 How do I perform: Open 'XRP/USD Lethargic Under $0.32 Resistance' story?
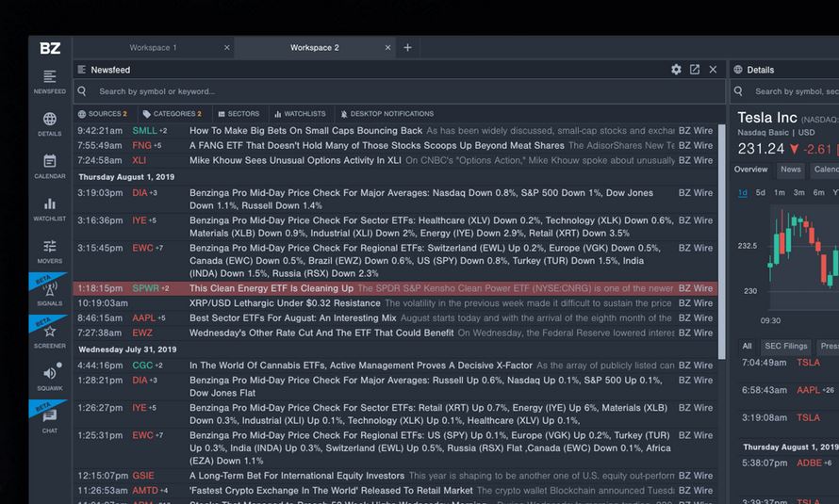tap(285, 303)
